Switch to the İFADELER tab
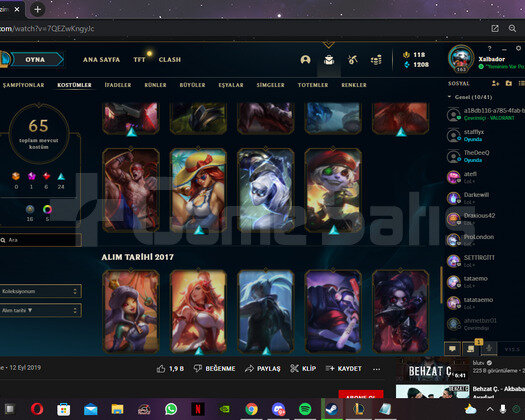Image resolution: width=525 pixels, height=420 pixels. (x=118, y=85)
